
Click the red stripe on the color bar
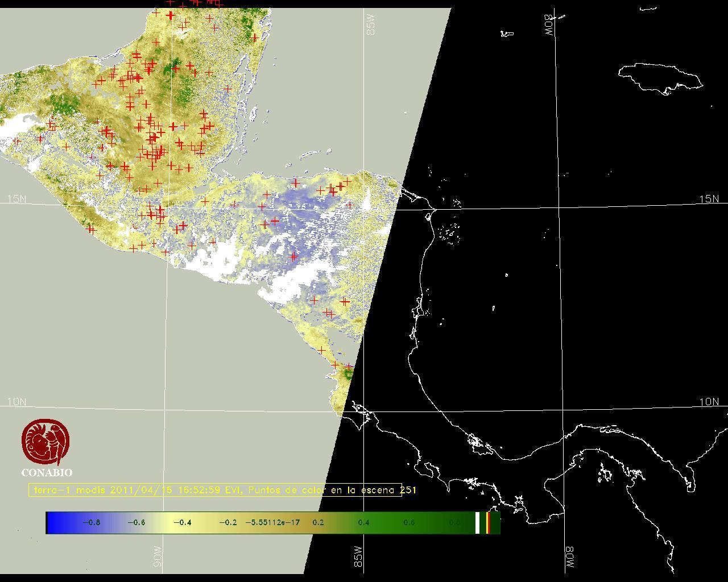pos(488,522)
